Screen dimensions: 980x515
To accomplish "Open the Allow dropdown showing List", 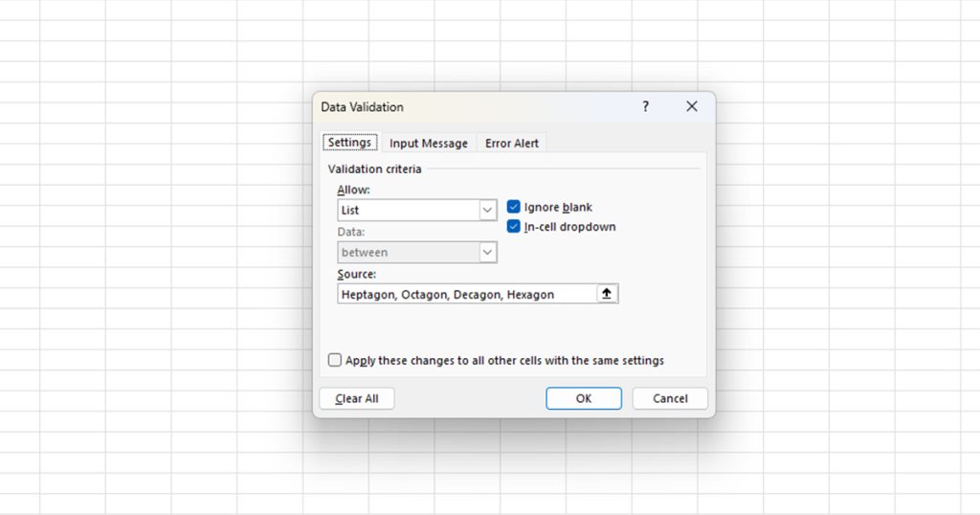I will (x=417, y=210).
